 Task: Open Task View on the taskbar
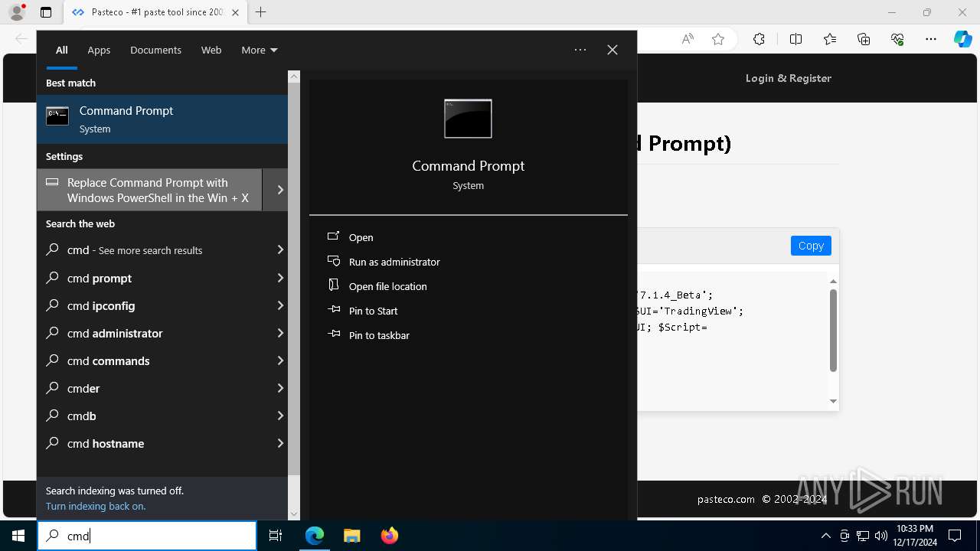(x=276, y=536)
